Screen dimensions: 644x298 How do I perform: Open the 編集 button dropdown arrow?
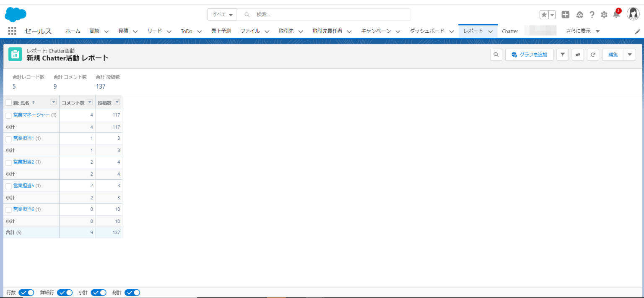click(x=630, y=55)
